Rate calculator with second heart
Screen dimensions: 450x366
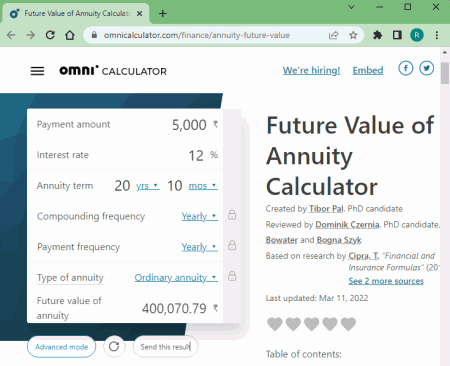(x=293, y=324)
